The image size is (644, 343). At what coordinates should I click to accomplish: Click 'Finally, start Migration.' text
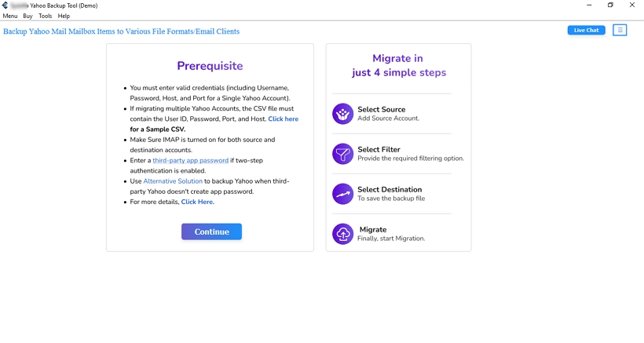click(391, 239)
